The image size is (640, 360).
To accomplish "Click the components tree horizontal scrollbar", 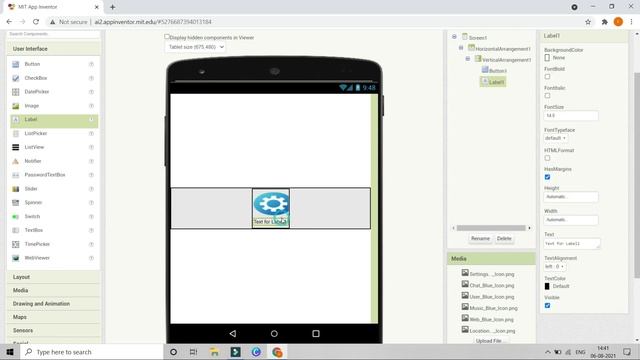I will pos(491,228).
